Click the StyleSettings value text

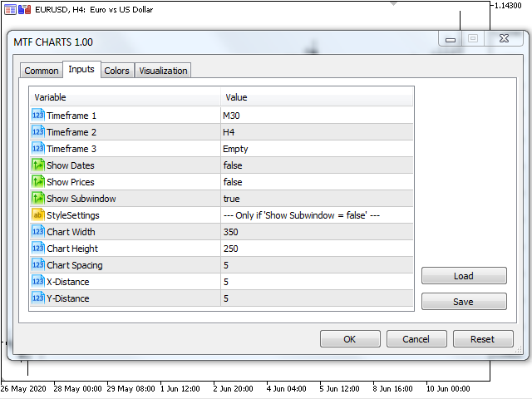301,215
